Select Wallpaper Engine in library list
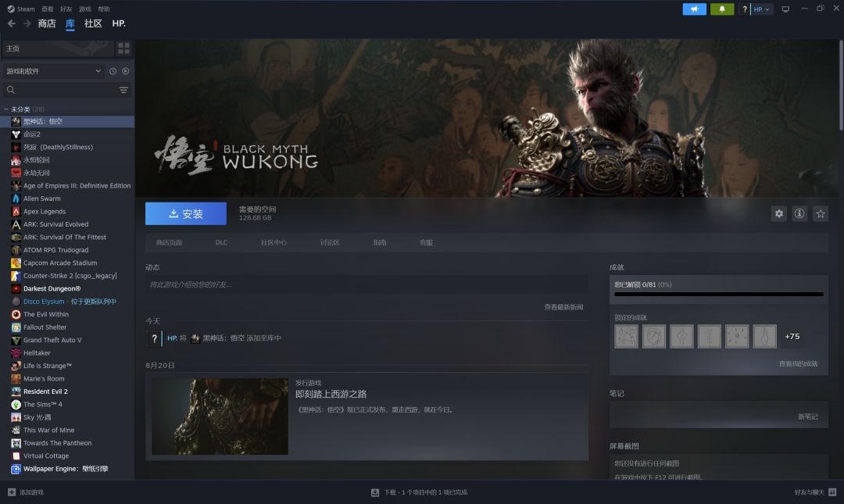 coord(67,469)
